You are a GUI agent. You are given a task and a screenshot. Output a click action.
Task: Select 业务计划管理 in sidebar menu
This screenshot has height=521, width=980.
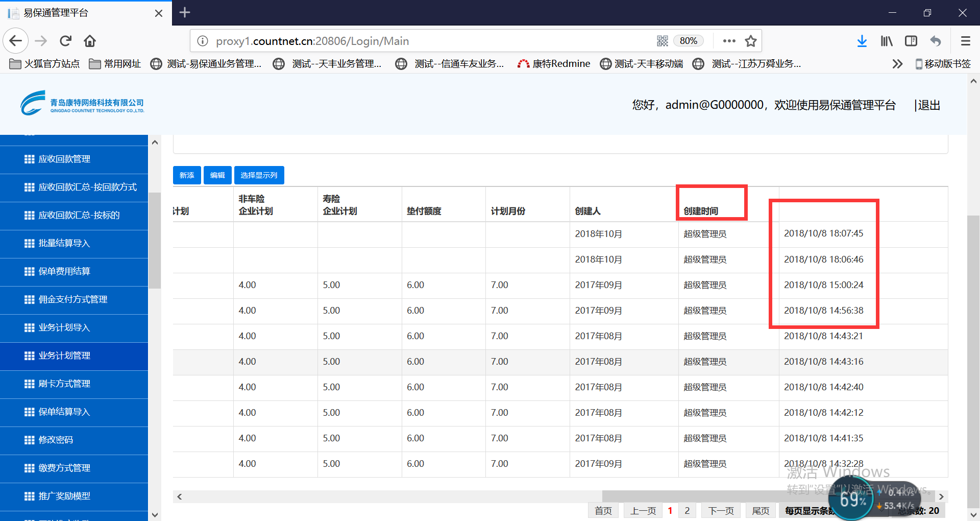click(x=64, y=356)
